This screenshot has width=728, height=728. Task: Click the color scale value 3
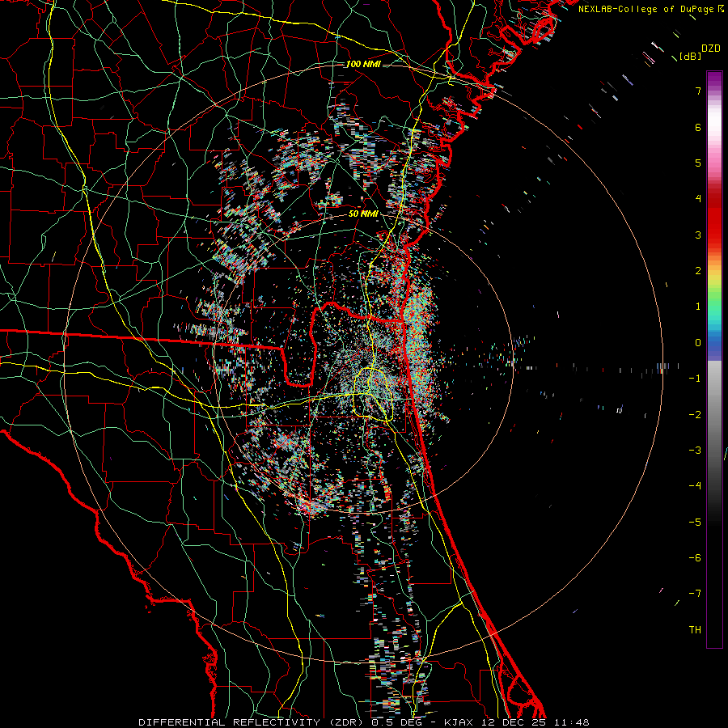[x=698, y=235]
